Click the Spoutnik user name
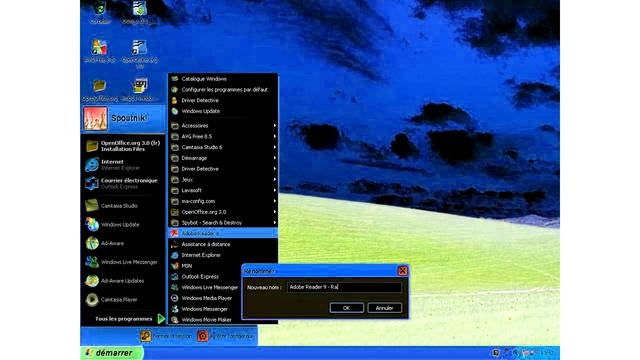 (x=129, y=118)
